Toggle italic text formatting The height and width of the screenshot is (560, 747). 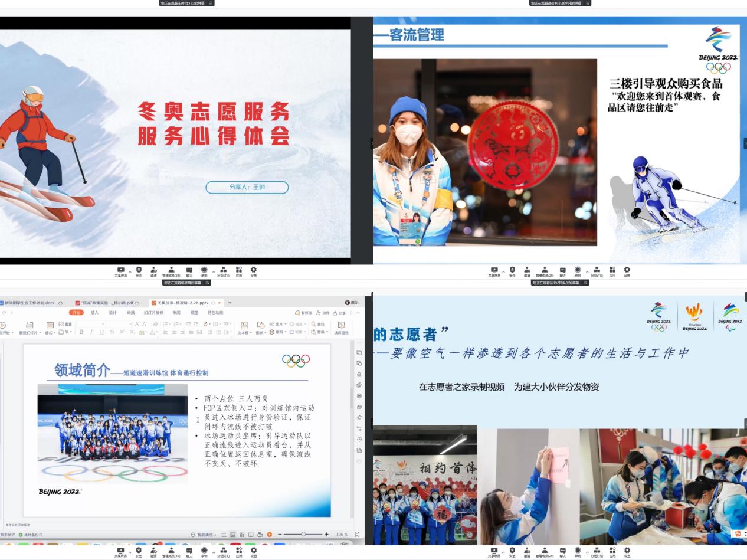pyautogui.click(x=91, y=332)
